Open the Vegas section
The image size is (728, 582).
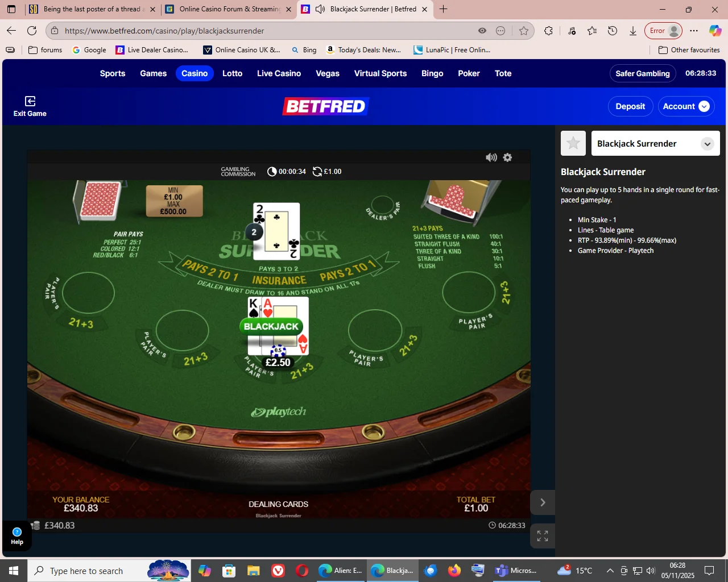click(328, 73)
